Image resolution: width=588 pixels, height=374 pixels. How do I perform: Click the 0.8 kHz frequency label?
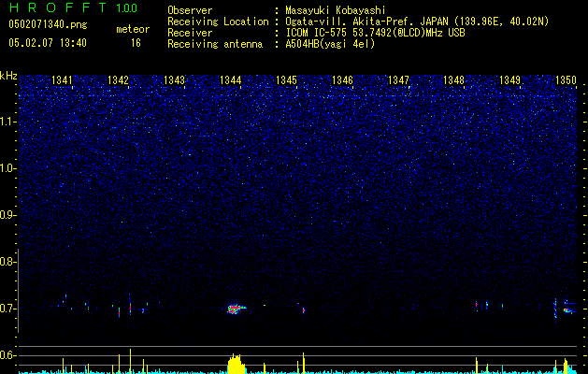[x=8, y=262]
